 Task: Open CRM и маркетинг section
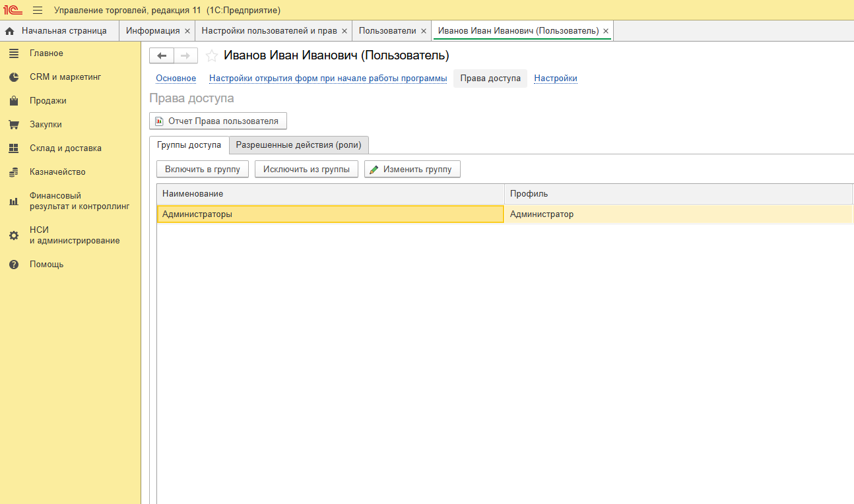tap(65, 77)
